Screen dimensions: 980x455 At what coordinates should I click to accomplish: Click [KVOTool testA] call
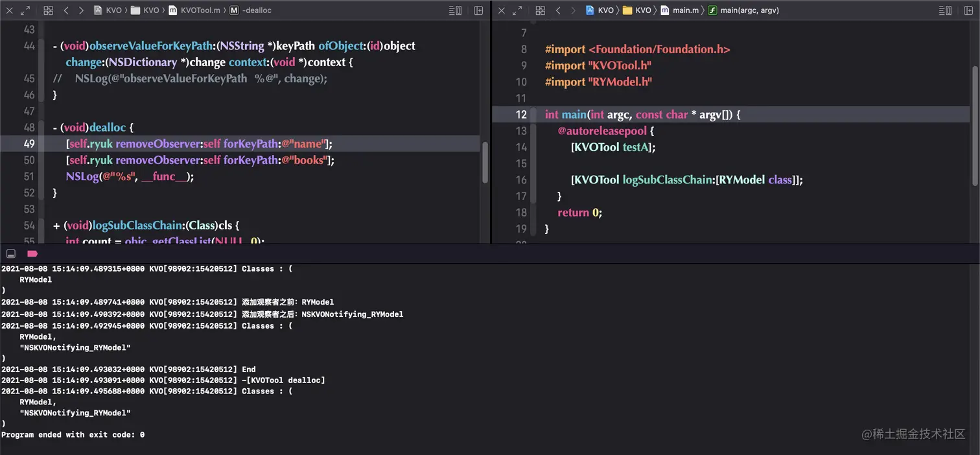coord(613,147)
